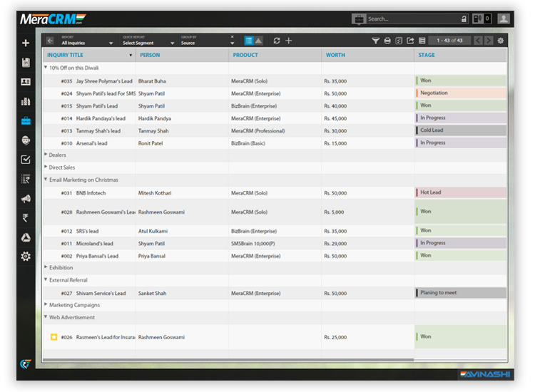
Task: Click the Negotiation stage for inquiry #024
Action: click(x=461, y=93)
